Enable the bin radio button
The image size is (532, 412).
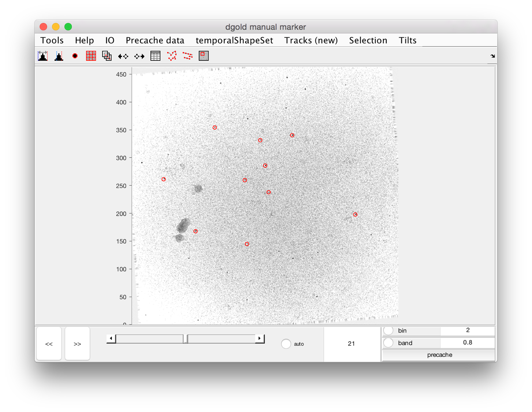coord(389,330)
